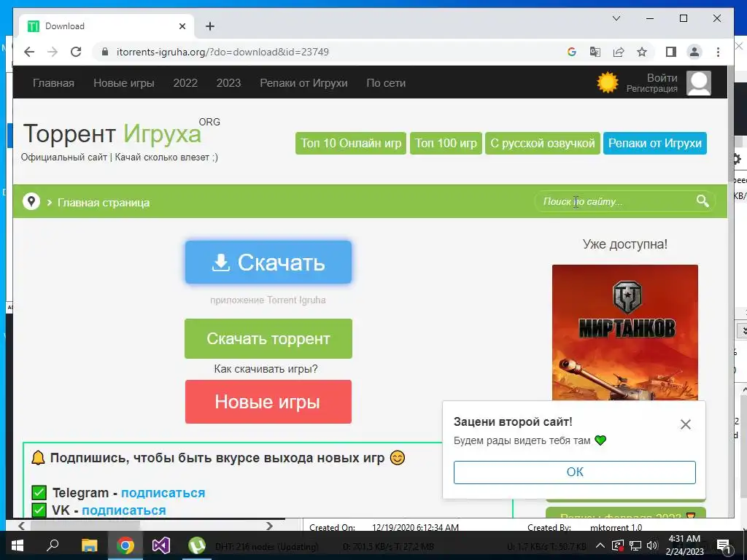Open the Windows Start menu
The width and height of the screenshot is (747, 560).
coord(18,545)
